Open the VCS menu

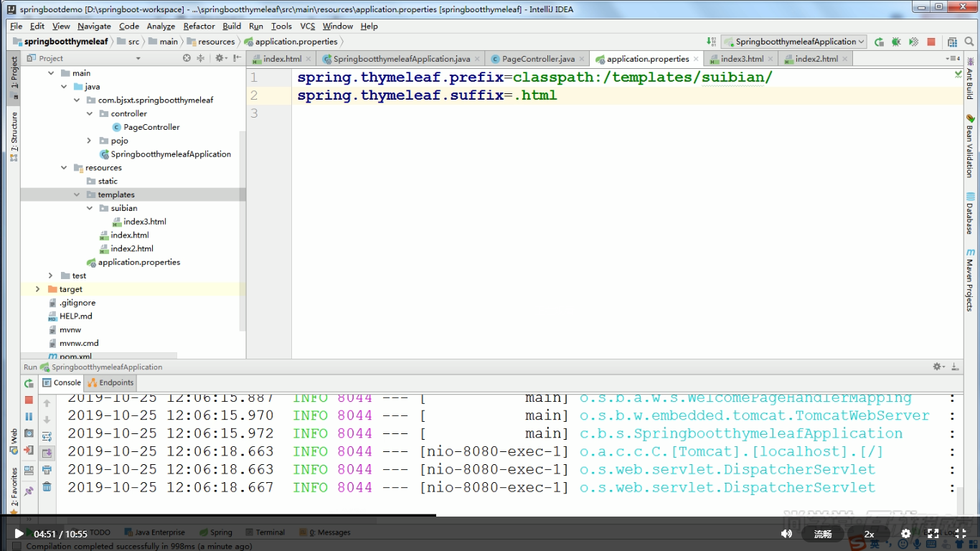click(x=308, y=26)
